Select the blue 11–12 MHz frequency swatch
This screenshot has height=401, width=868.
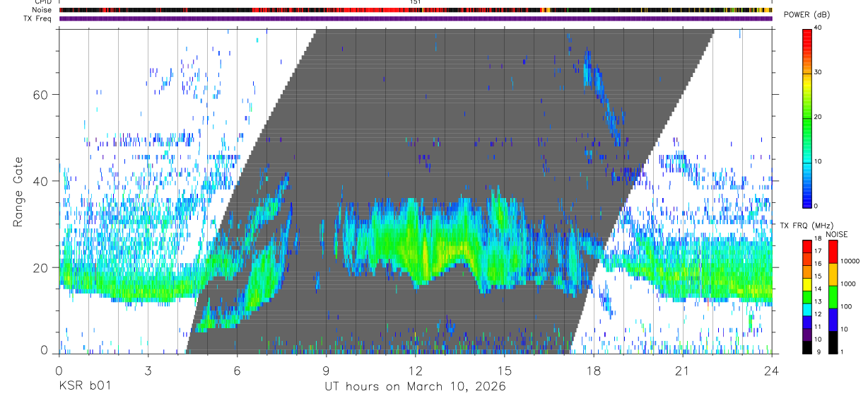[807, 322]
